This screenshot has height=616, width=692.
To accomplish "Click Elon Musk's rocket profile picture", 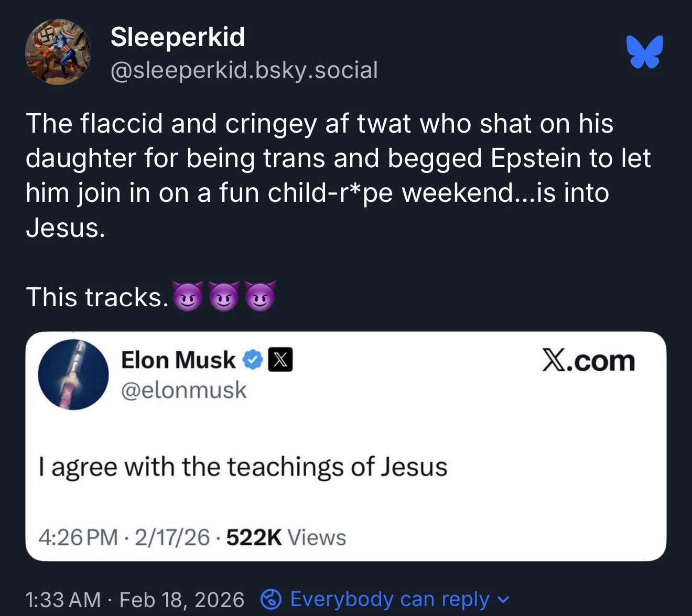I will tap(73, 374).
